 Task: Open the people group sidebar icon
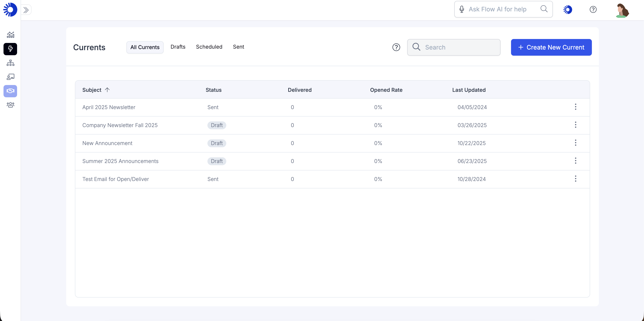(x=10, y=105)
